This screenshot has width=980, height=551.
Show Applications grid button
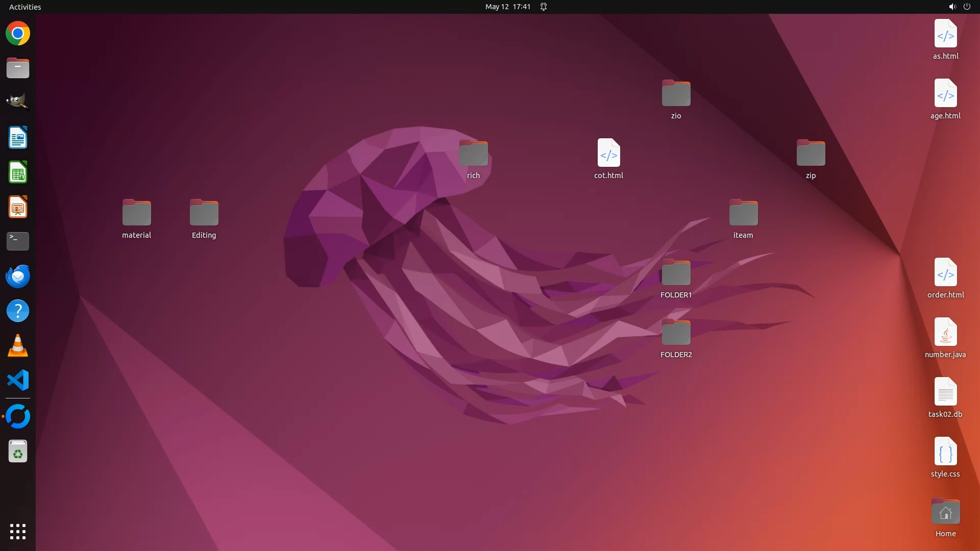(x=18, y=532)
